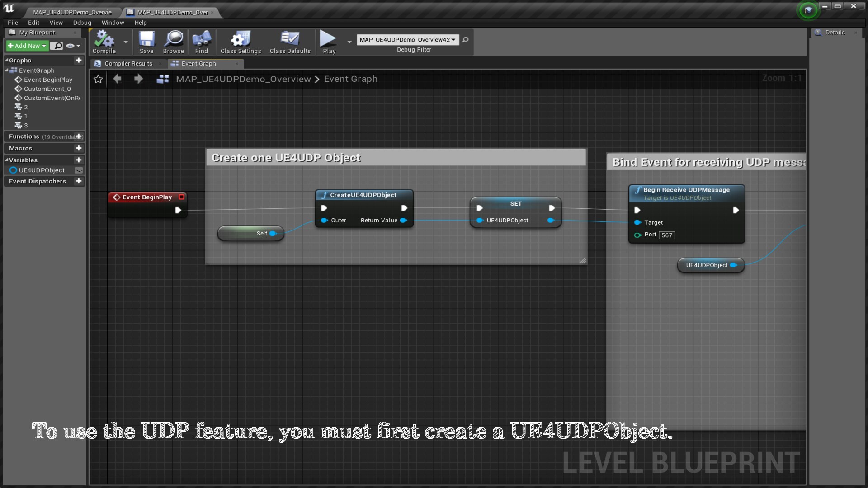The image size is (868, 488).
Task: Click the red delegate pin on Event BeginPlay
Action: pos(181,197)
